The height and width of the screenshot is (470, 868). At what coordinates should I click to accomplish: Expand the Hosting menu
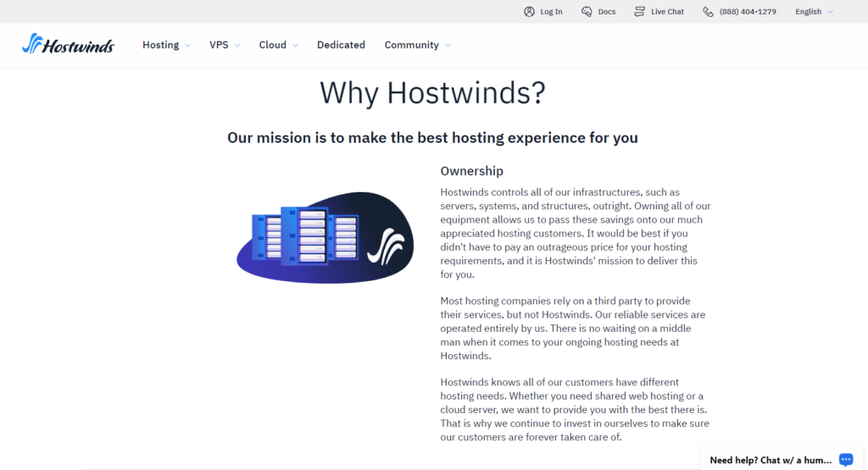[x=166, y=45]
